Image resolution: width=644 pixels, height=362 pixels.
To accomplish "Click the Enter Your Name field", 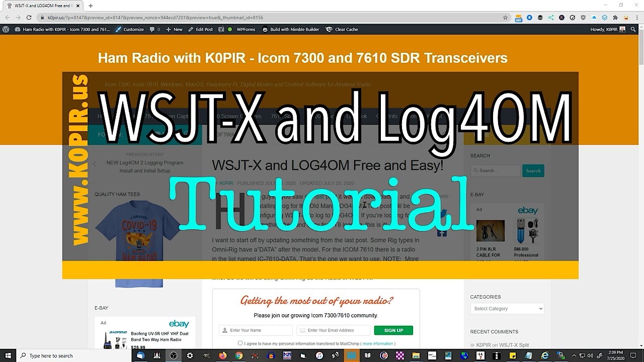I will pos(256,330).
